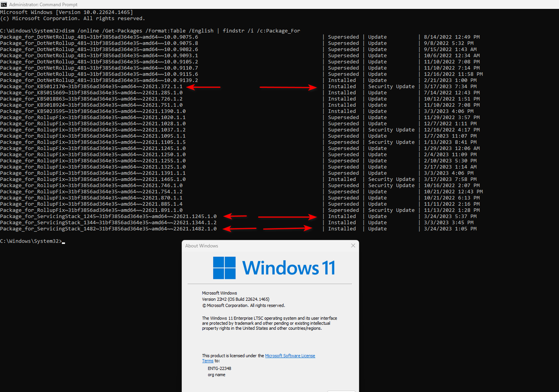The width and height of the screenshot is (559, 392).
Task: Click the Administrator: Command Prompt window title
Action: (43, 4)
